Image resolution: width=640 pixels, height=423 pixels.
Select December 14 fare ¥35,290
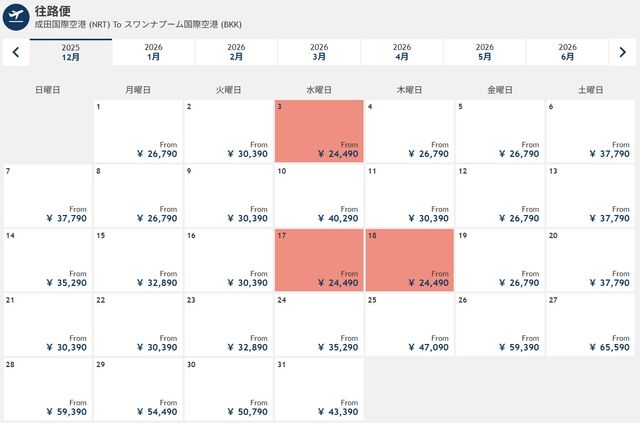47,258
